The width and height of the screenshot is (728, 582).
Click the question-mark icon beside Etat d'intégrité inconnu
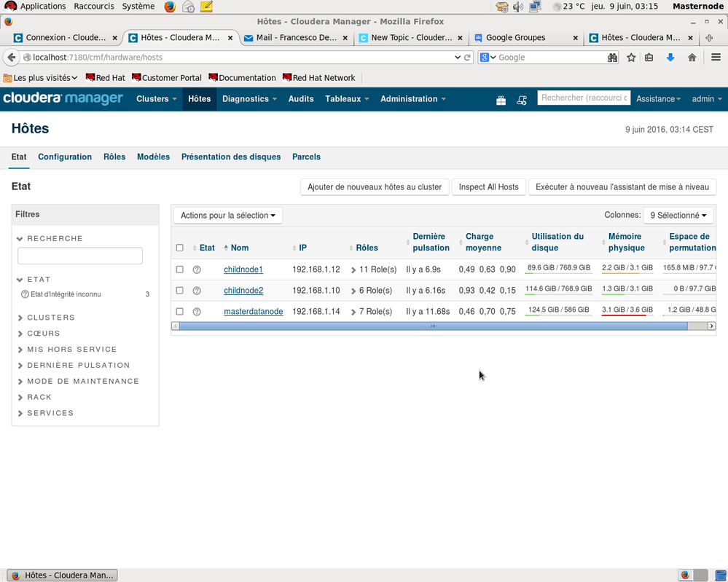(25, 294)
